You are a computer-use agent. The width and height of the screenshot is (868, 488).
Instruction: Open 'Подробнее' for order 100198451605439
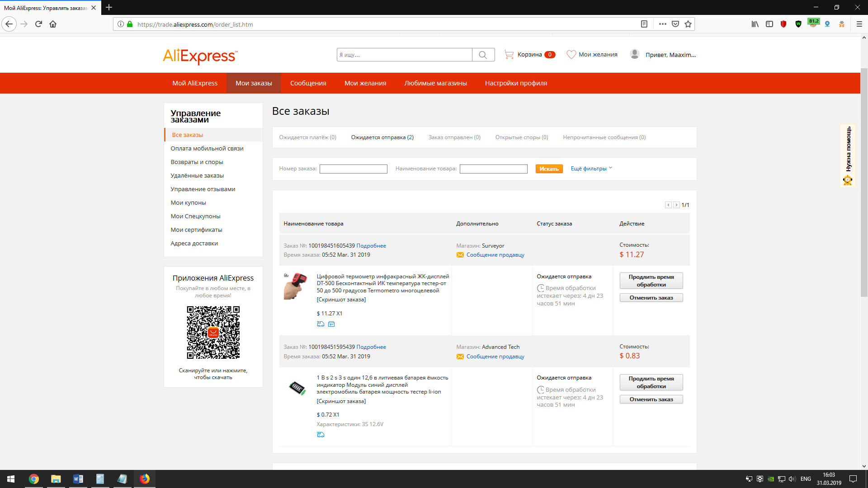(x=371, y=246)
